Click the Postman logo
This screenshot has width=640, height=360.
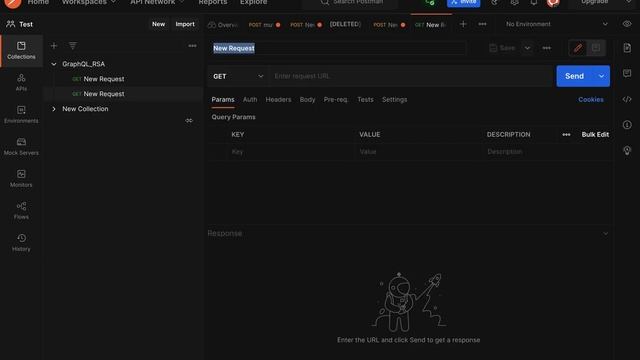13,2
